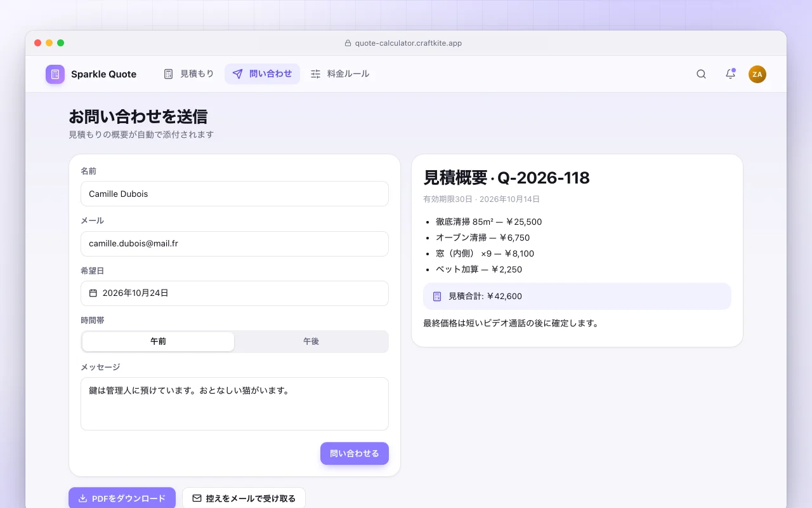The image size is (812, 508).
Task: Click the 徹底清掃 85m² line item
Action: tap(488, 222)
